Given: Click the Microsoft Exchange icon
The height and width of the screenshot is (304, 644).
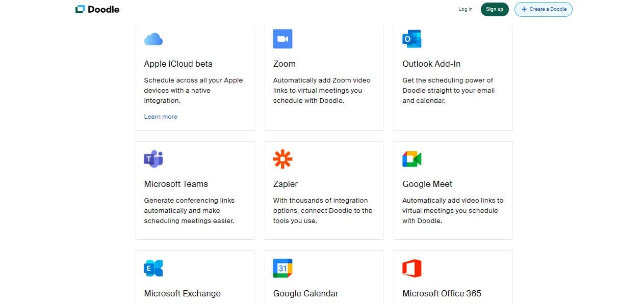Looking at the screenshot, I should coord(153,268).
